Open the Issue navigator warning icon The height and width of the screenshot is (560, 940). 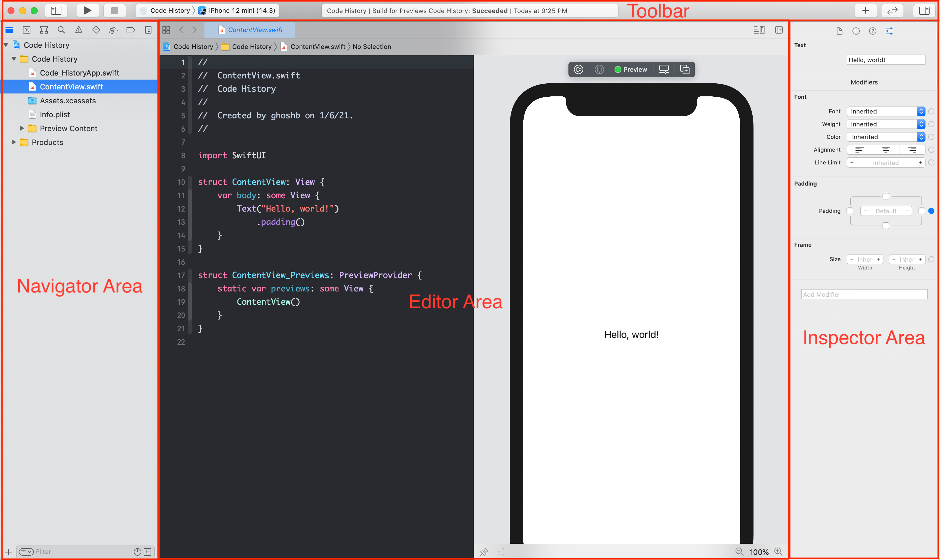click(x=78, y=30)
